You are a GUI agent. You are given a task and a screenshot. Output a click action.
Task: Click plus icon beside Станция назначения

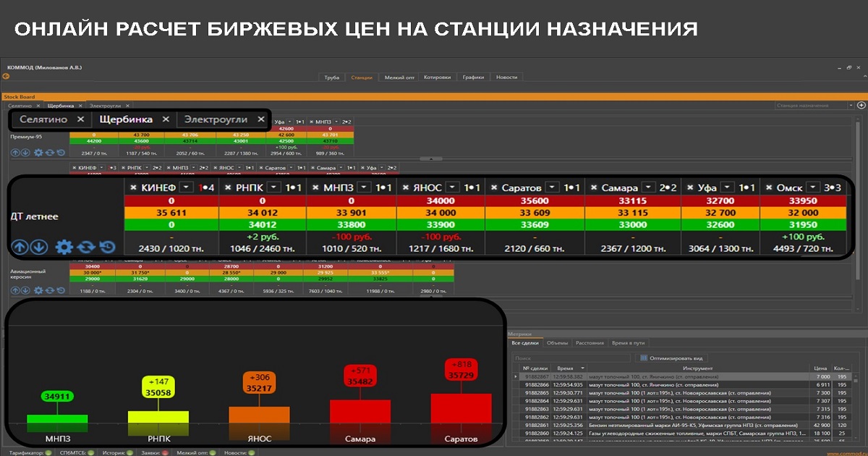pyautogui.click(x=861, y=106)
